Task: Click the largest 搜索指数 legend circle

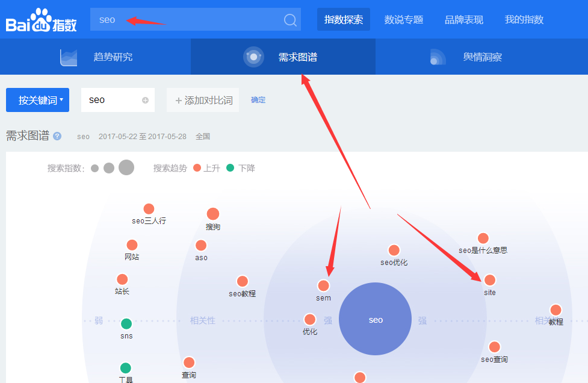Action: [x=126, y=167]
